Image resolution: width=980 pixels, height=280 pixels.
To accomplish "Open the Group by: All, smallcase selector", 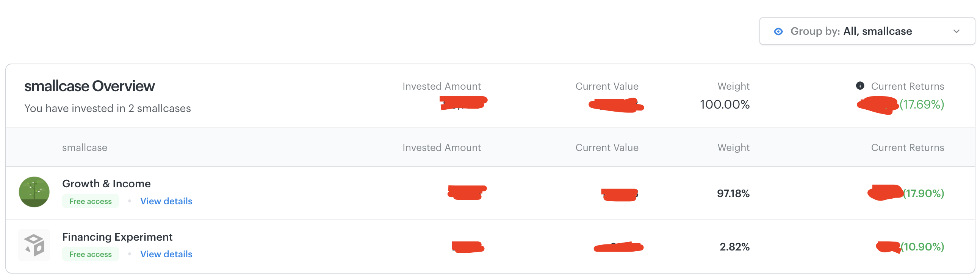I will click(867, 31).
